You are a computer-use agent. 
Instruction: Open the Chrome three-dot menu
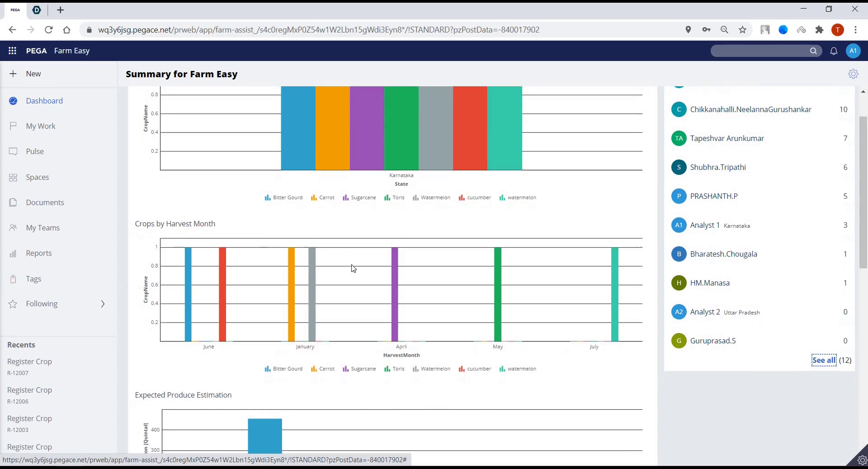pyautogui.click(x=855, y=30)
